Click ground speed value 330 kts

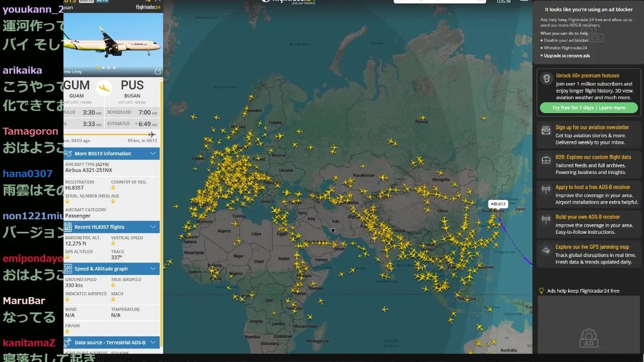click(x=74, y=285)
